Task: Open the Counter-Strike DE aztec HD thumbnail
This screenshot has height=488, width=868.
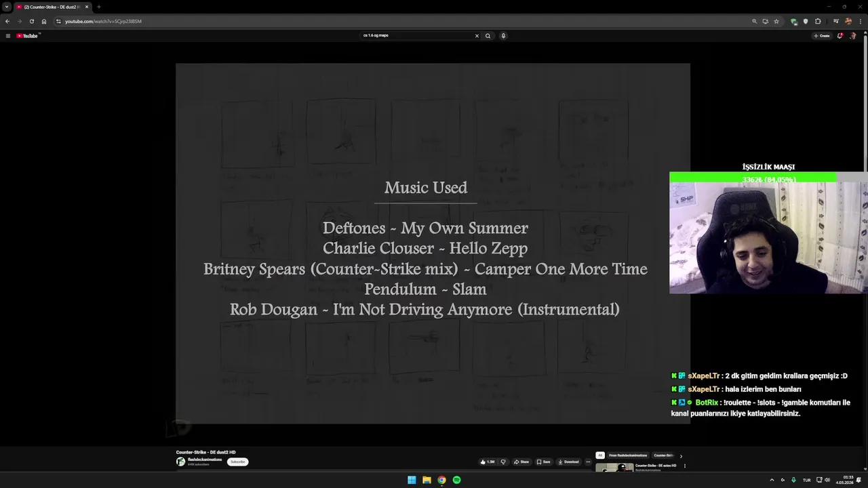Action: [614, 468]
